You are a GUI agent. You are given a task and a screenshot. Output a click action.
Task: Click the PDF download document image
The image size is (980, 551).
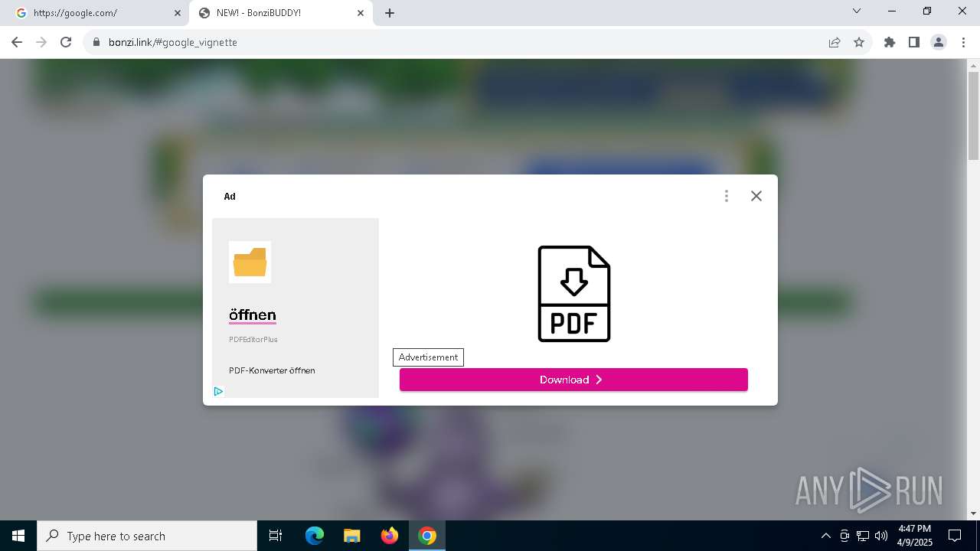[x=574, y=294]
